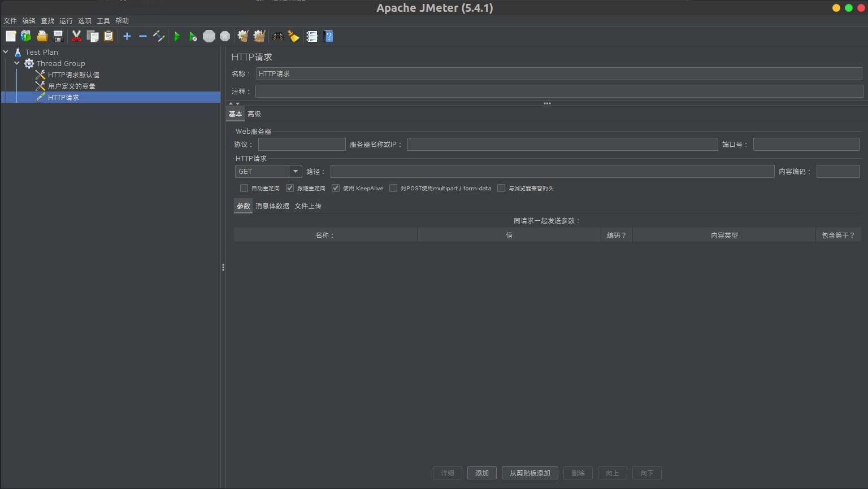Screen dimensions: 868x489
Task: Select the Thread Group gear icon
Action: [x=29, y=63]
